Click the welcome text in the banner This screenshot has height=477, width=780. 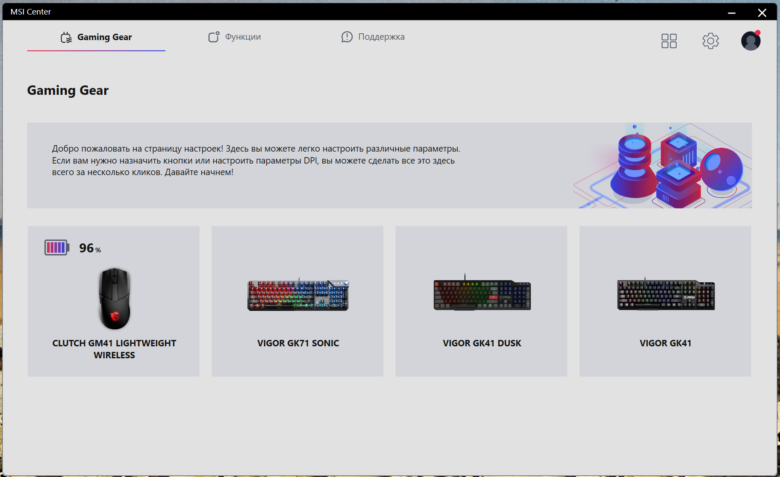(x=256, y=160)
